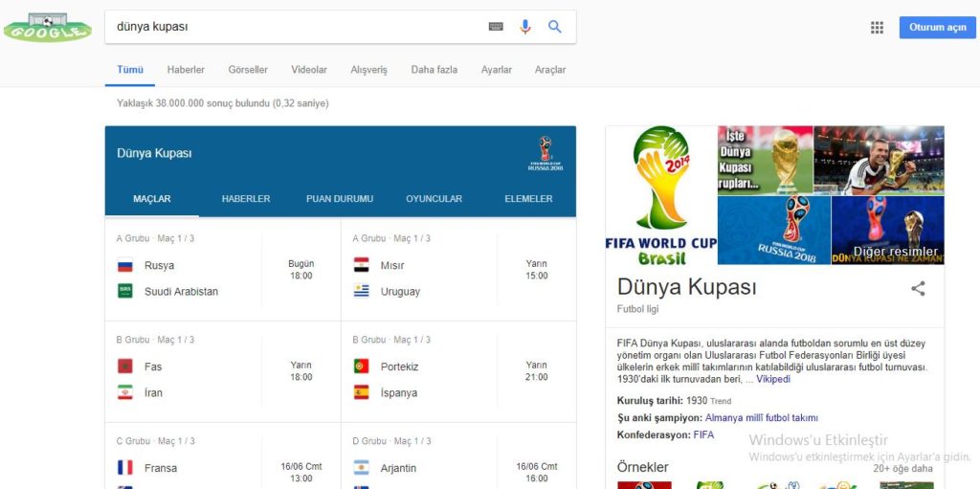Image resolution: width=980 pixels, height=489 pixels.
Task: Open the İşte Dünya Kupası grupları image
Action: coord(766,160)
